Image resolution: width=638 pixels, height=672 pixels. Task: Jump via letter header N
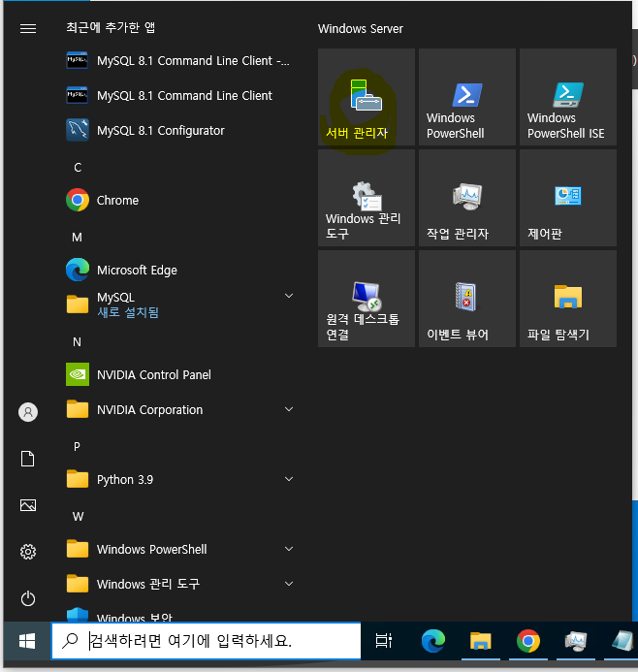tap(78, 342)
